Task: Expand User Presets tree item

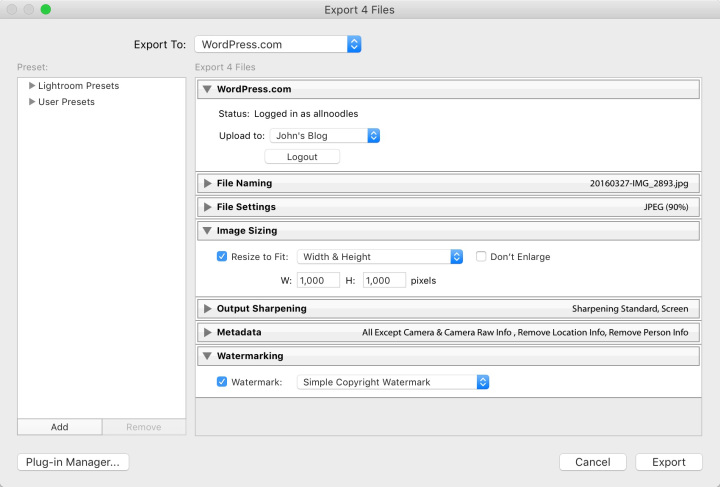Action: (x=32, y=102)
